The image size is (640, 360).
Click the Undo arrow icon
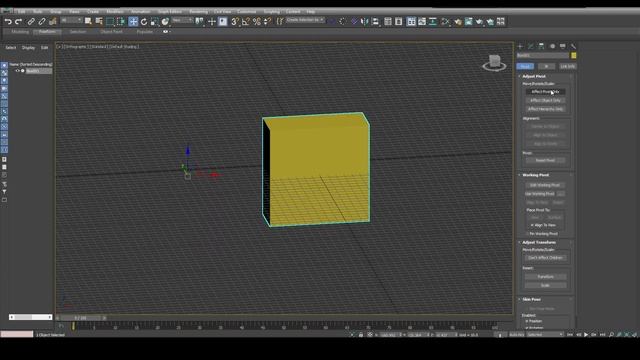[8, 22]
